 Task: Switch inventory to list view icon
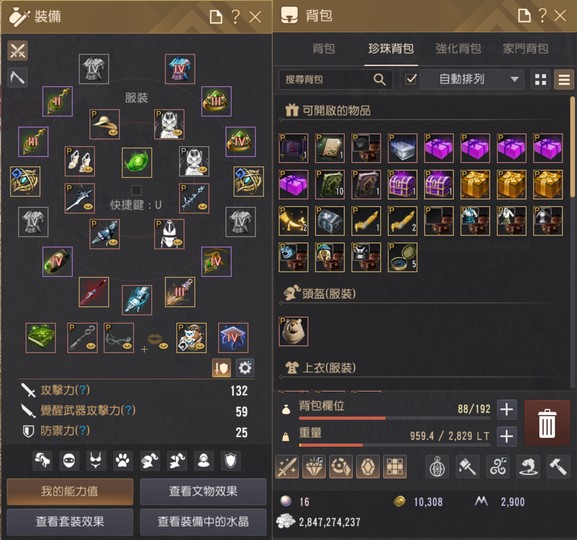click(x=564, y=80)
